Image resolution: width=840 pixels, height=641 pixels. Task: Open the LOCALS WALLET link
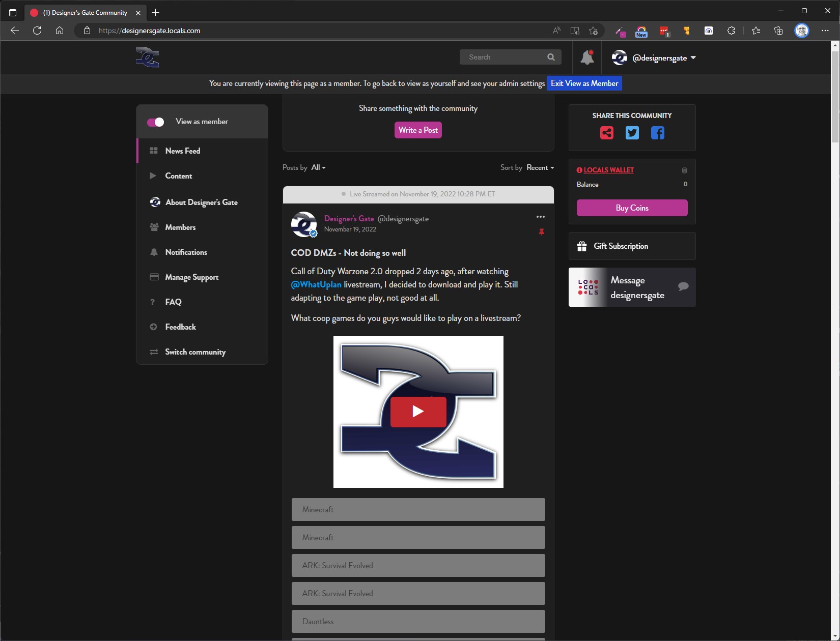[608, 170]
